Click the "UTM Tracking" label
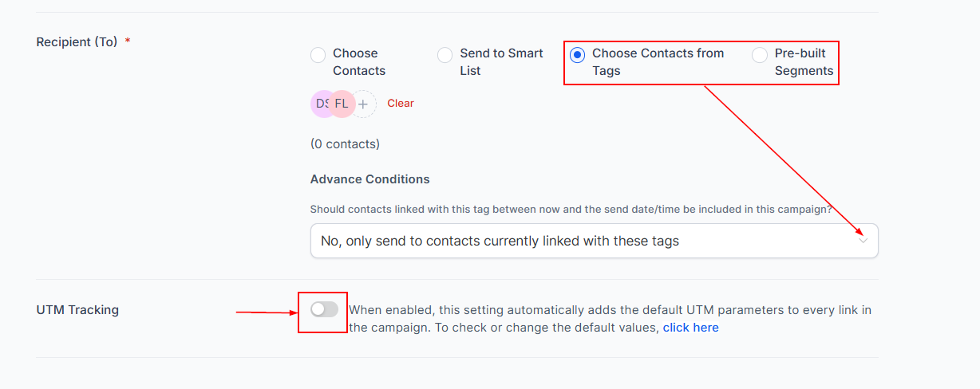 click(77, 310)
